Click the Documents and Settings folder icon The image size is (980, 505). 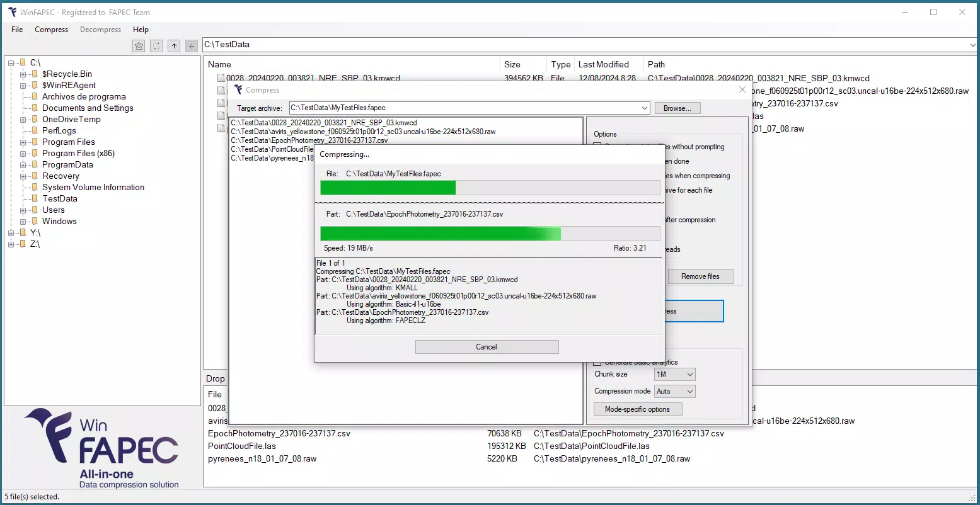(x=35, y=108)
